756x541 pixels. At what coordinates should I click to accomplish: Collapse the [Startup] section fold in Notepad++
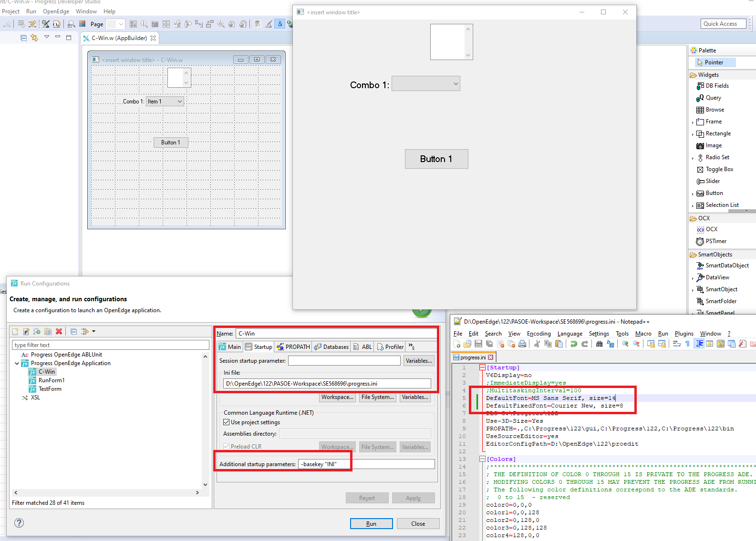point(482,367)
